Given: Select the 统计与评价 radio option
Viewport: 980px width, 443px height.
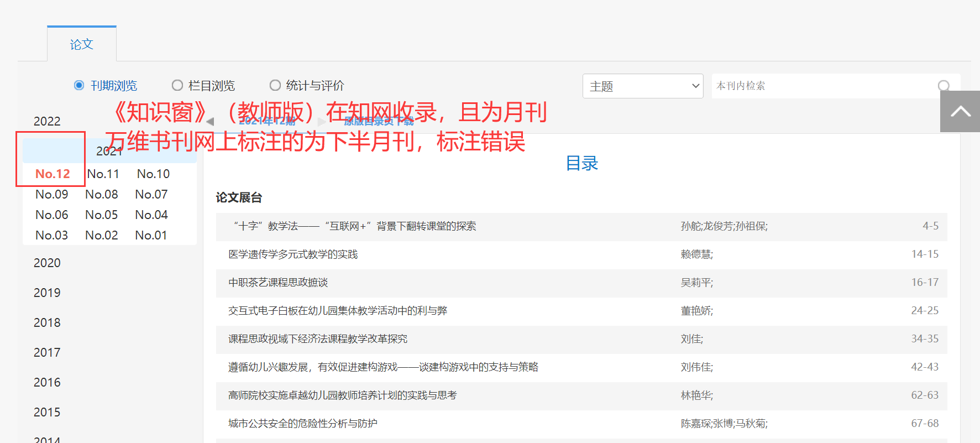Looking at the screenshot, I should [x=275, y=85].
